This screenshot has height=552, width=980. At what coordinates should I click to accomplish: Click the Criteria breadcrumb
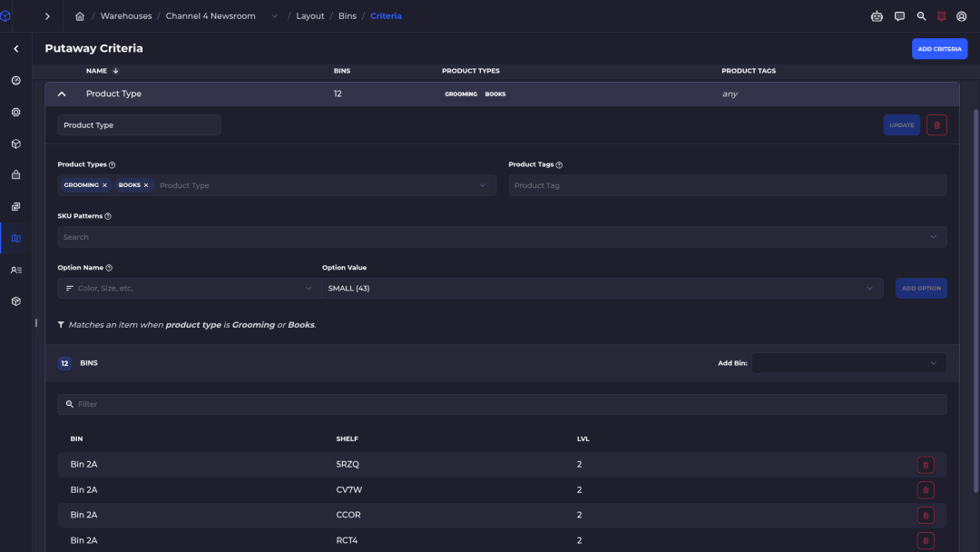point(386,16)
